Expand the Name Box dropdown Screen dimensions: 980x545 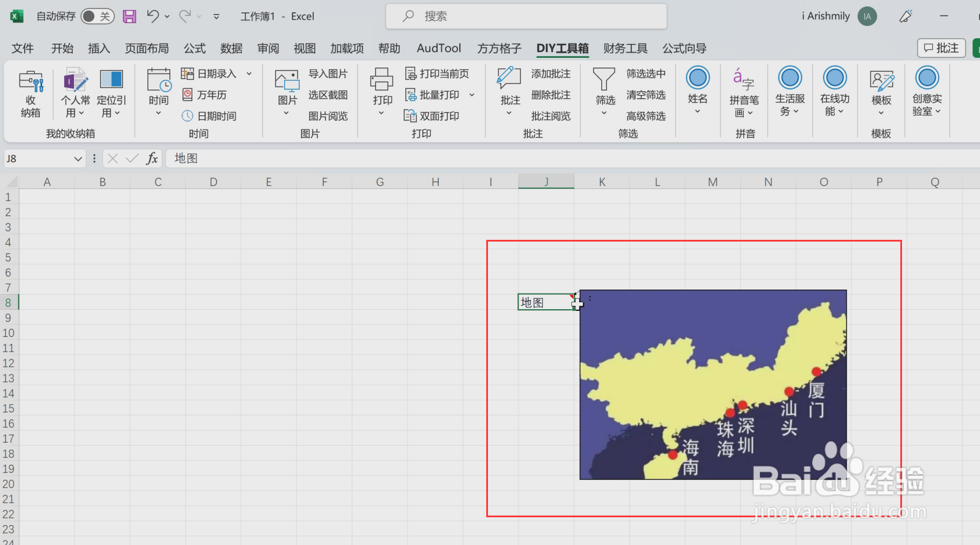coord(78,158)
